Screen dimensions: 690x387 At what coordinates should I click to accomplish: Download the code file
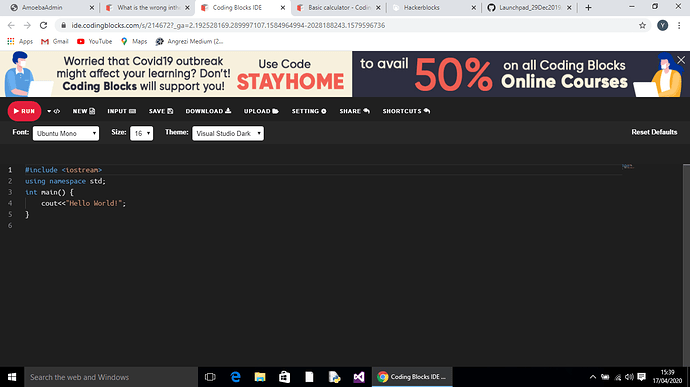pyautogui.click(x=208, y=111)
